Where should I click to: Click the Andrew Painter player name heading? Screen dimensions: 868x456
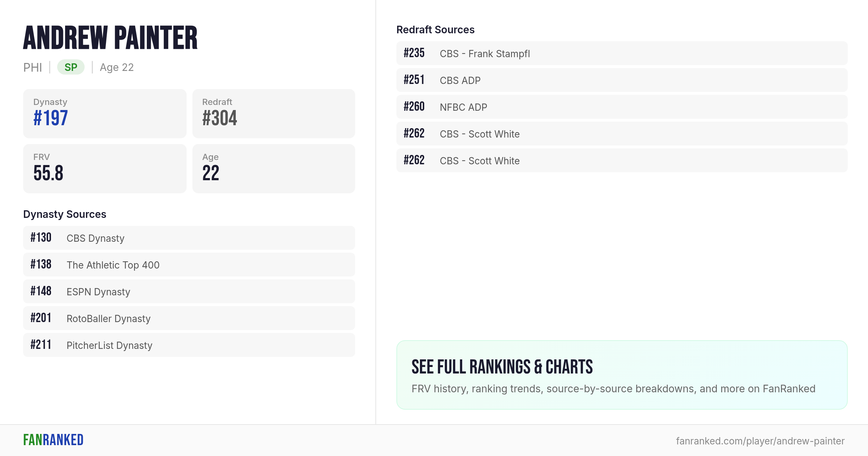110,38
